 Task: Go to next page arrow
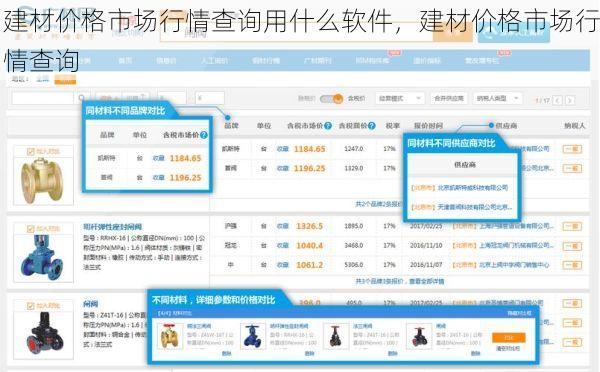[570, 100]
